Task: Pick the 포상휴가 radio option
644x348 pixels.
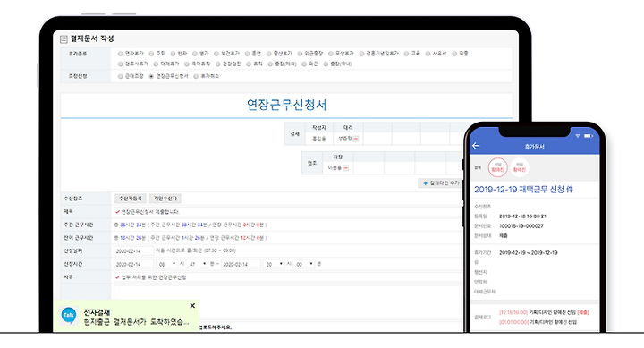Action: 331,54
